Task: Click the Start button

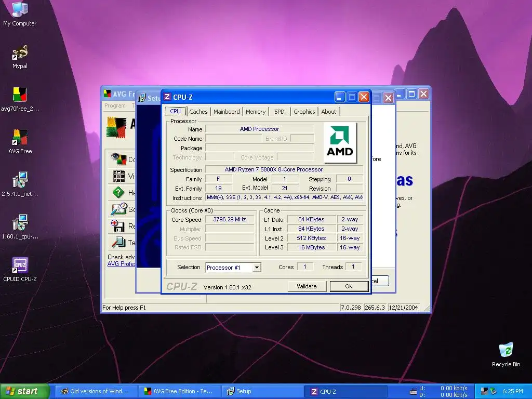Action: [x=24, y=391]
